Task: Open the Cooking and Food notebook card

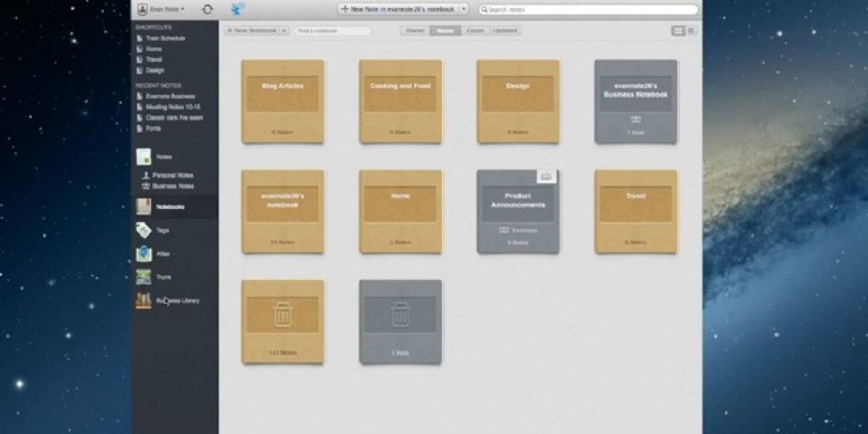Action: tap(401, 101)
